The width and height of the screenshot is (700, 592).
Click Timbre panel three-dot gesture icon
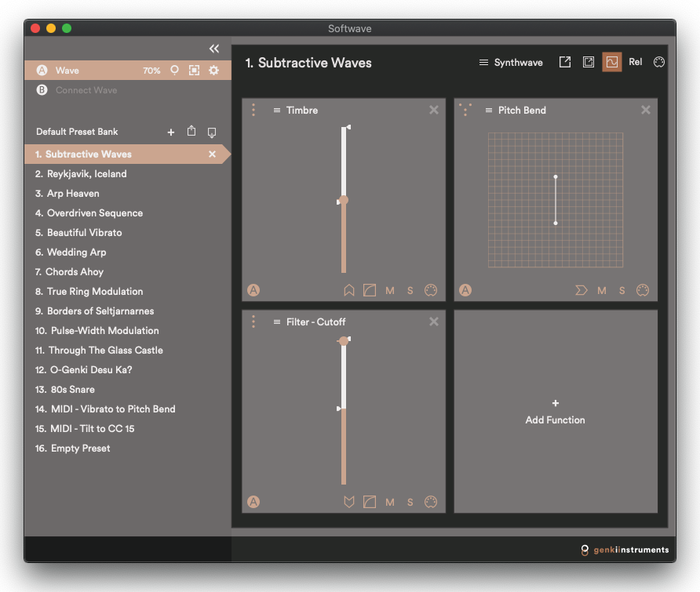point(253,110)
